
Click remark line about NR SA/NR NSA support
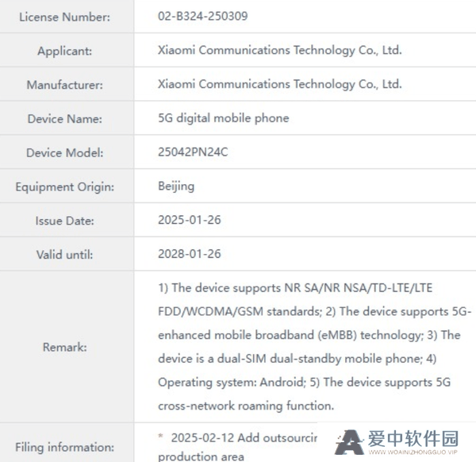pyautogui.click(x=295, y=288)
